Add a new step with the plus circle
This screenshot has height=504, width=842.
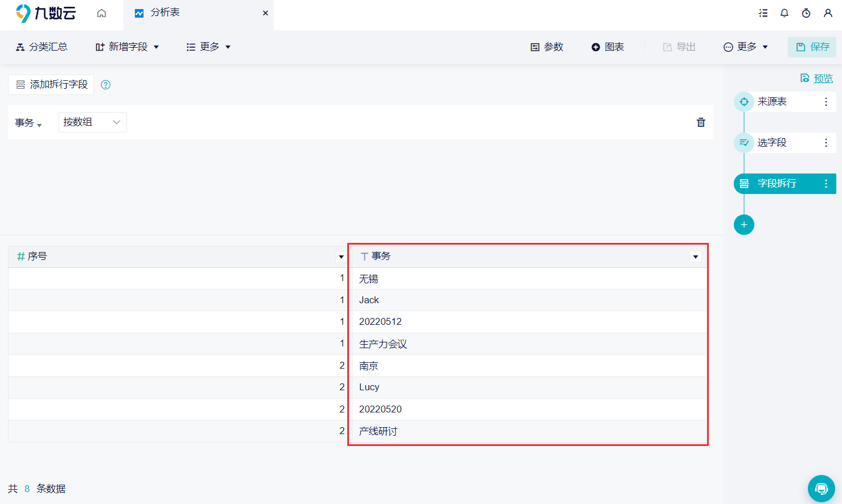pyautogui.click(x=744, y=225)
